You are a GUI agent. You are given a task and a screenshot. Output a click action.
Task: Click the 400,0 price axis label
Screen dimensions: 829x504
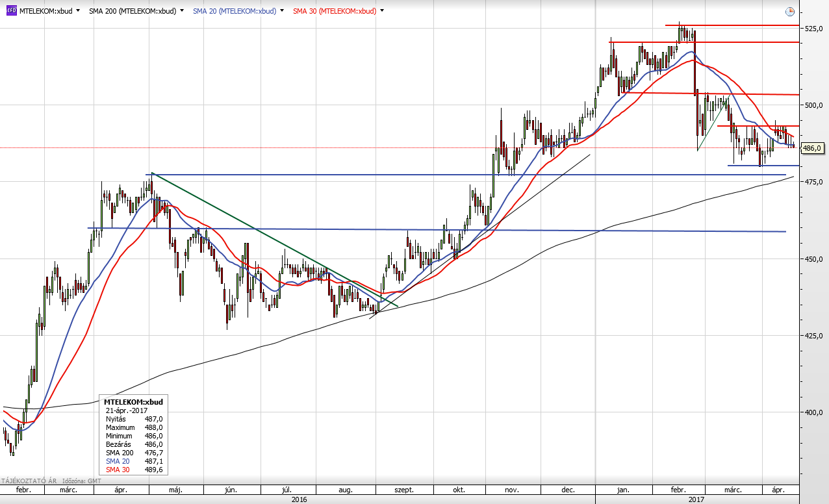[814, 412]
